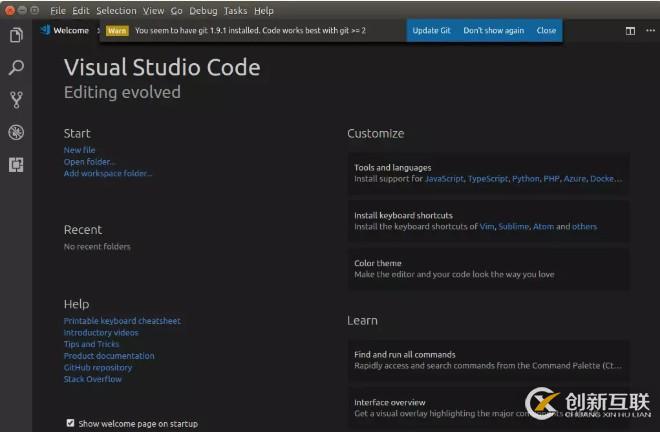Open the View menu
This screenshot has width=660, height=432.
[x=153, y=11]
